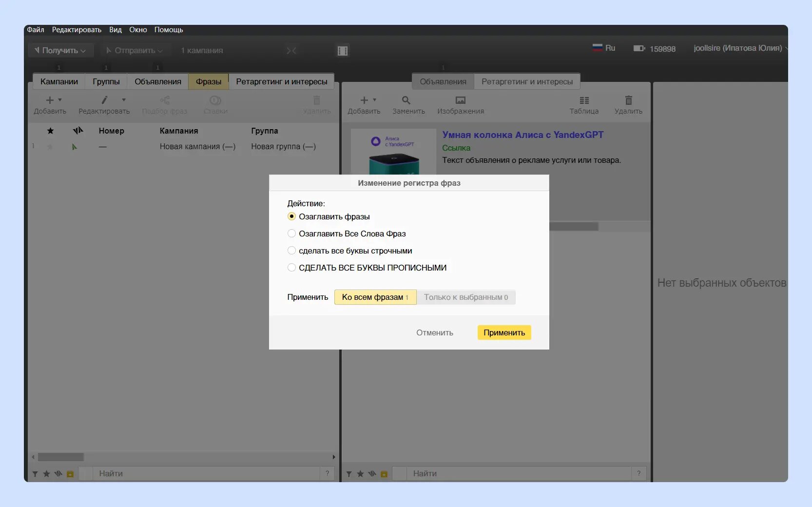Image resolution: width=812 pixels, height=507 pixels.
Task: Click the plus 'Добавить' icon in phrases panel
Action: 50,100
